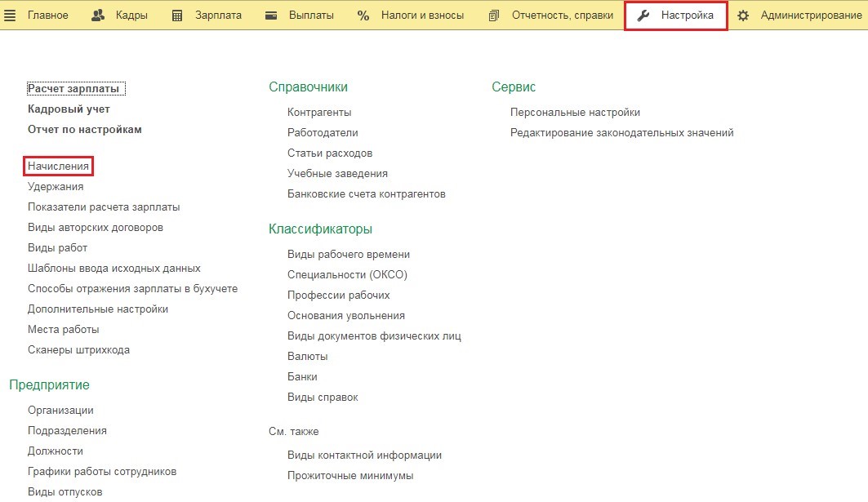Open the Валюты classifier
The width and height of the screenshot is (868, 502).
click(307, 356)
